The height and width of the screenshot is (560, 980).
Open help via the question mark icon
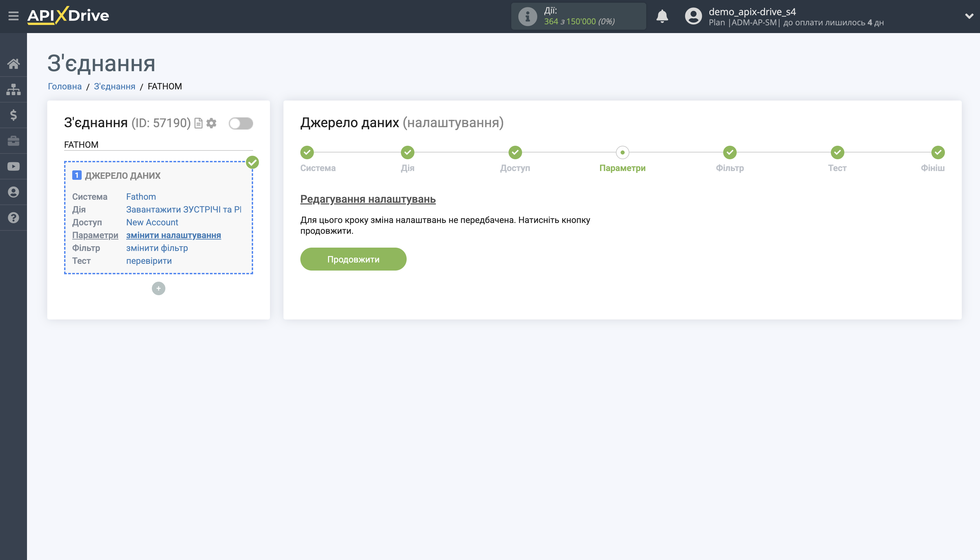pyautogui.click(x=14, y=218)
